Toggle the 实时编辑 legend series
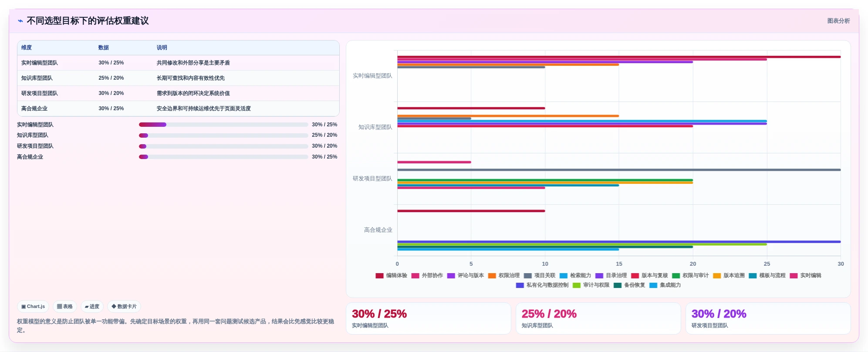The image size is (868, 352). click(805, 276)
